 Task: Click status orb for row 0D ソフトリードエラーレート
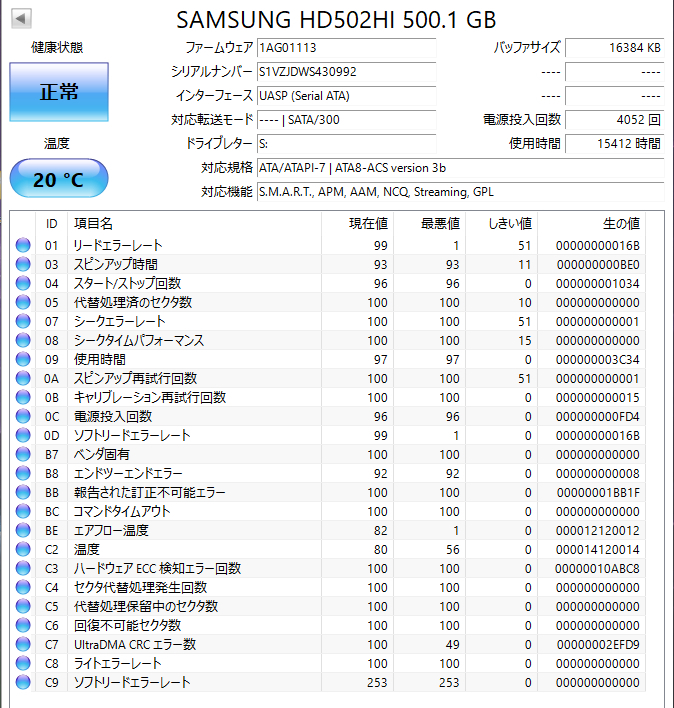tap(23, 435)
